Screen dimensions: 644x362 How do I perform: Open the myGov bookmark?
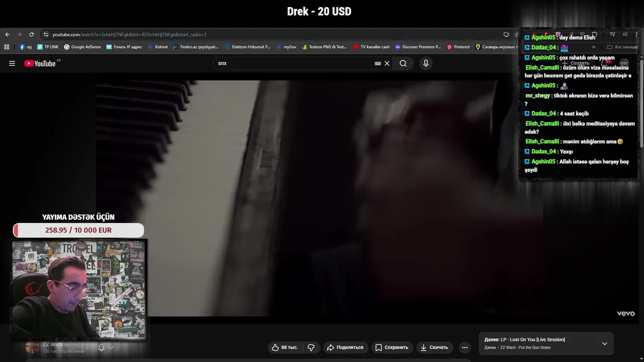tap(286, 47)
